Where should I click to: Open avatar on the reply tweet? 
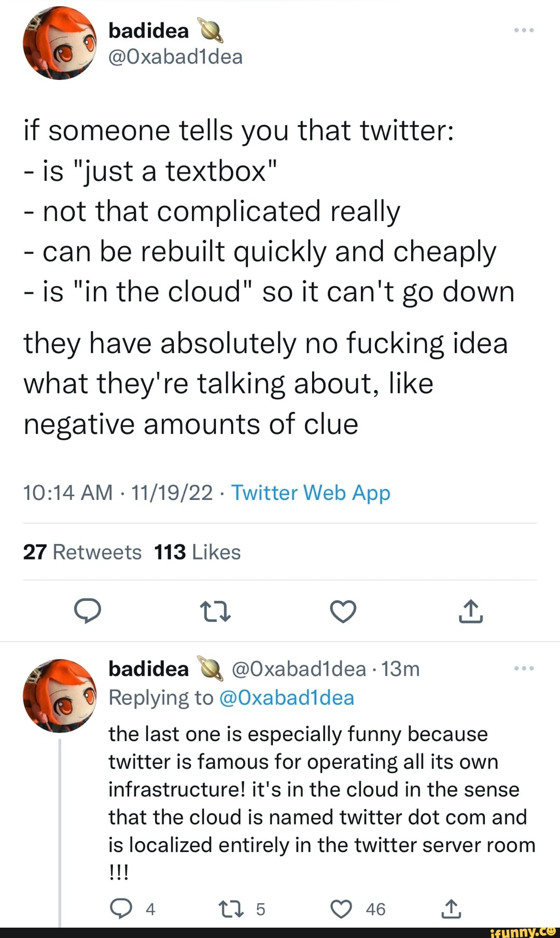60,696
